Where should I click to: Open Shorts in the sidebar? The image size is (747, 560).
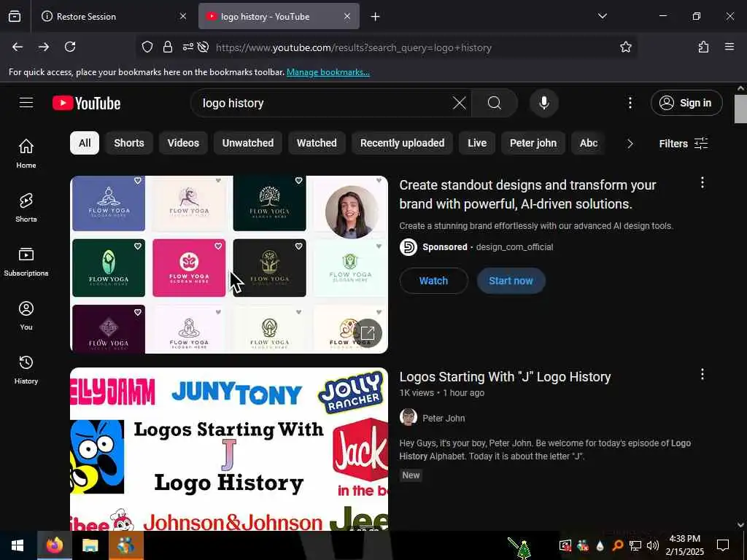point(26,208)
